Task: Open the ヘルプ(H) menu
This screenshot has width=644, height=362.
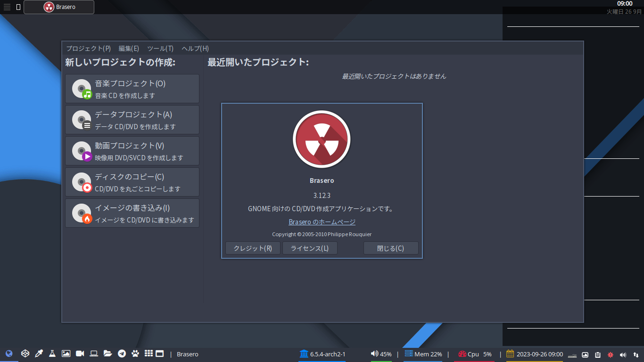Action: (195, 49)
